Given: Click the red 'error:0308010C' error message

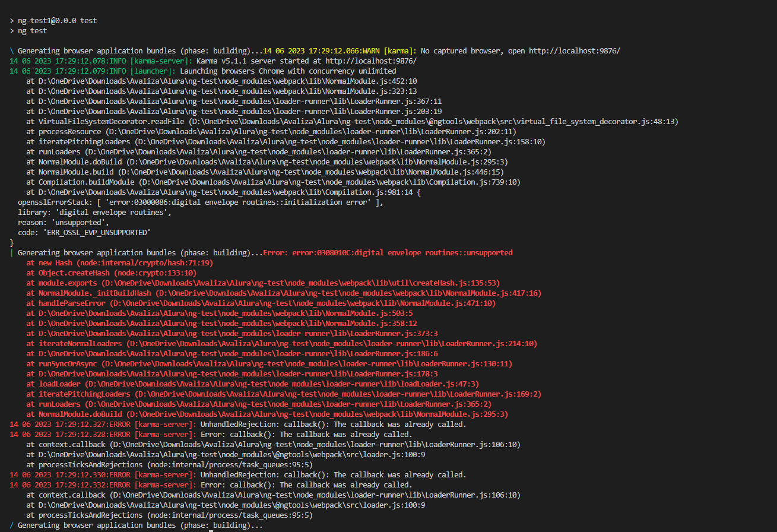Looking at the screenshot, I should (388, 253).
